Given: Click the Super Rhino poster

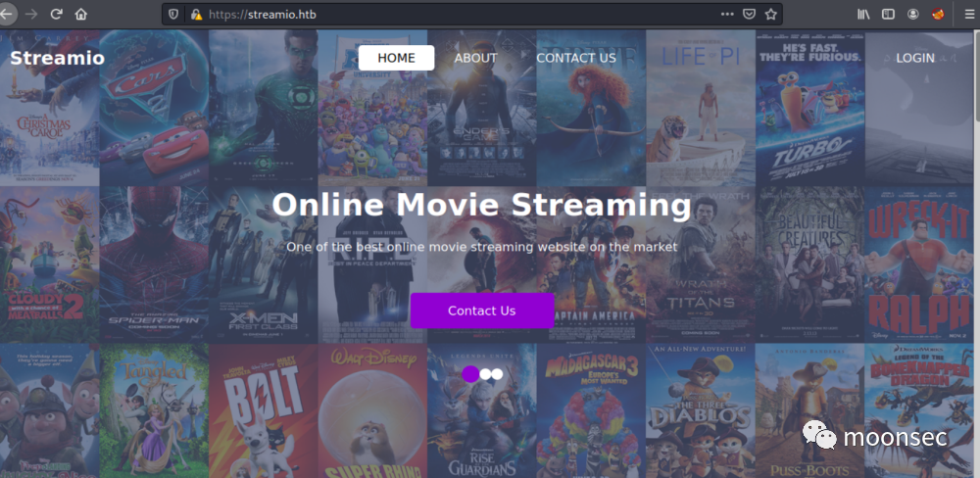Looking at the screenshot, I should click(372, 410).
